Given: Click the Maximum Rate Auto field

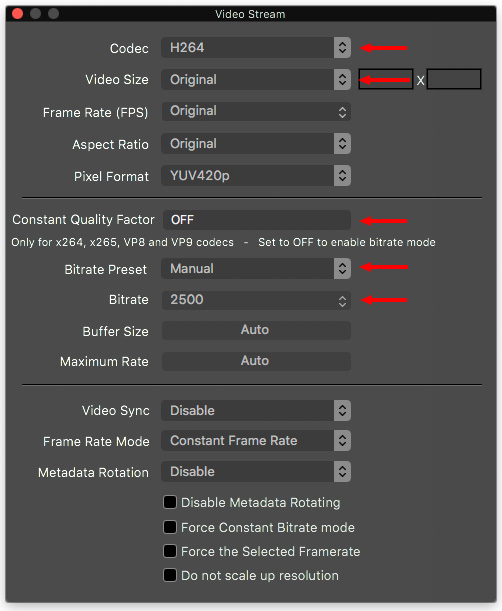Looking at the screenshot, I should pos(256,361).
